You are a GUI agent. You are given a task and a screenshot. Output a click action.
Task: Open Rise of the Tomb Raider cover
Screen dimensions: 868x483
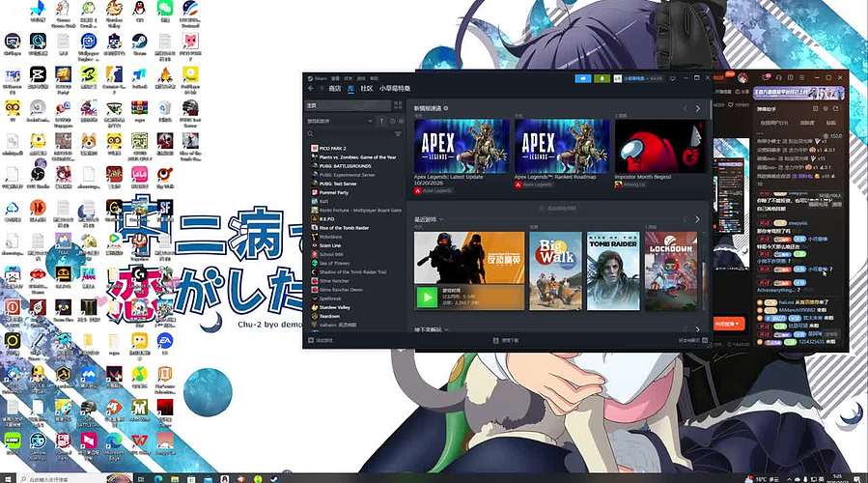tap(613, 270)
